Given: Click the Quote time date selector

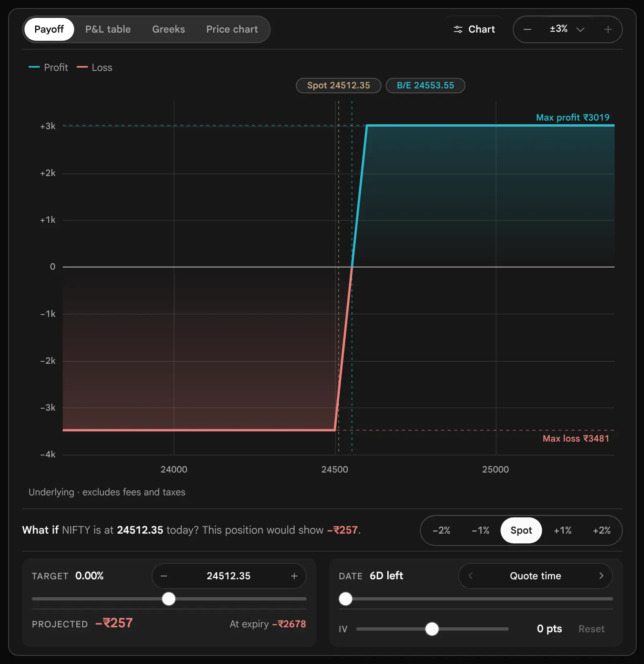Looking at the screenshot, I should [536, 576].
